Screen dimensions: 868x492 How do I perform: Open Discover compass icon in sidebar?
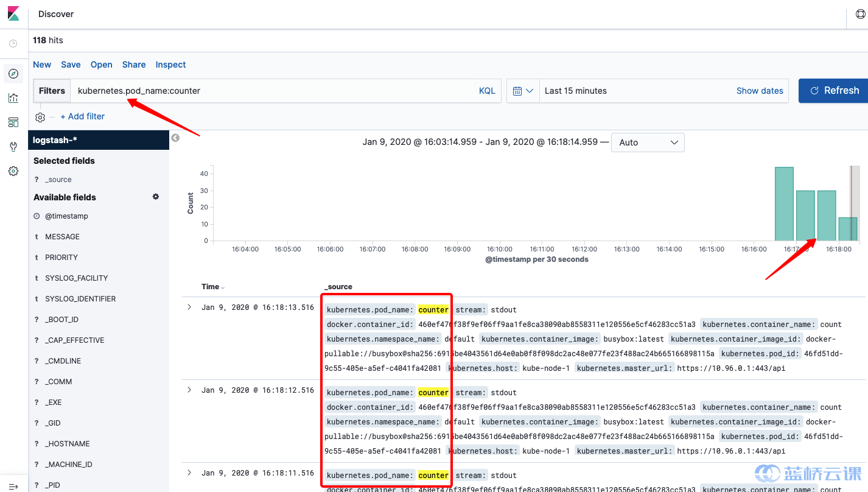point(13,74)
